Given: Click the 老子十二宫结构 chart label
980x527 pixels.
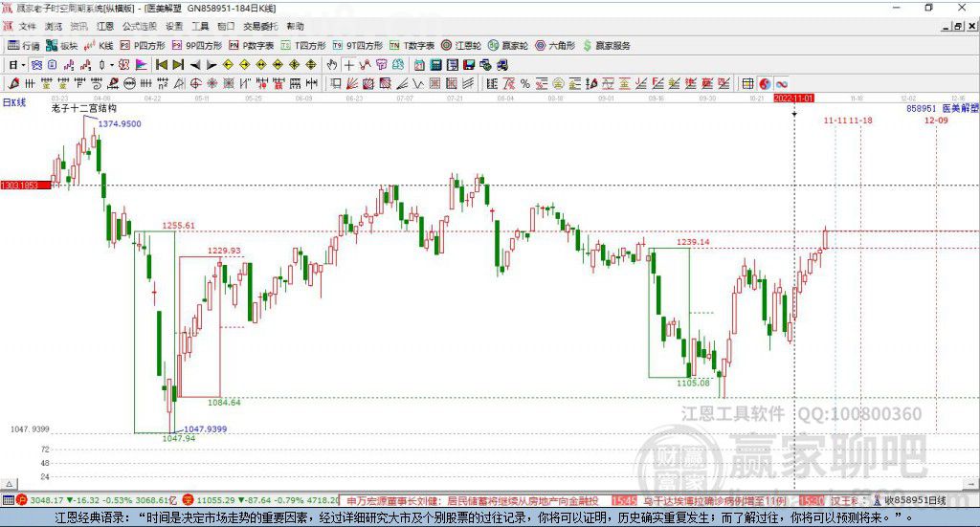Looking at the screenshot, I should point(84,108).
